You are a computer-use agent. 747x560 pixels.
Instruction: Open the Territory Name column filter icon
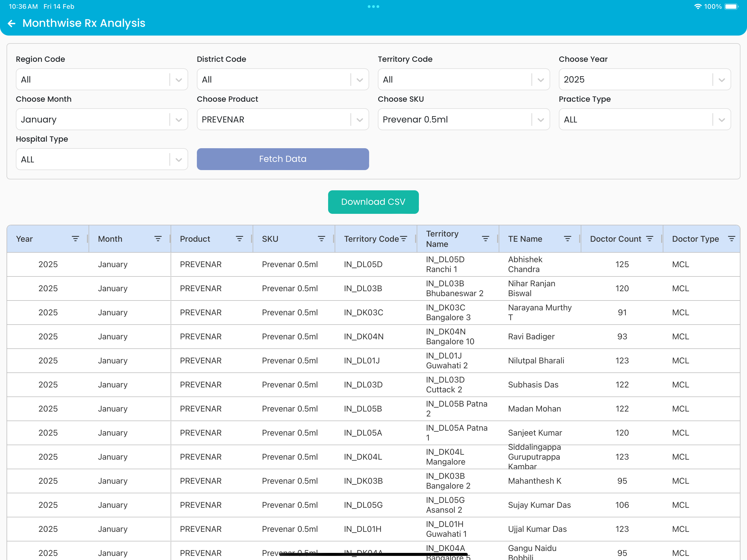(x=486, y=239)
